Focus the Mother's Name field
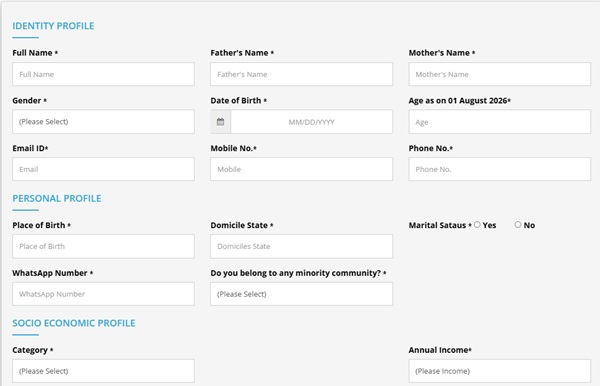 [500, 74]
